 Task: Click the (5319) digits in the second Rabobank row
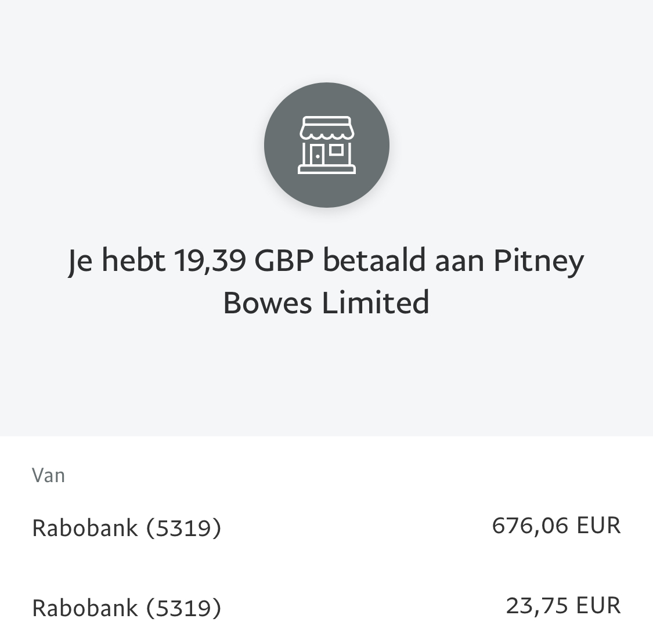pos(183,608)
